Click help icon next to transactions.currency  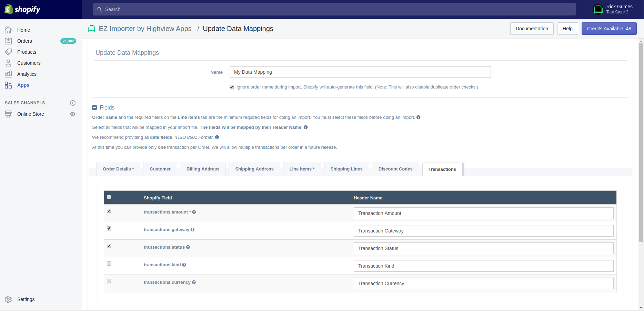tap(194, 282)
